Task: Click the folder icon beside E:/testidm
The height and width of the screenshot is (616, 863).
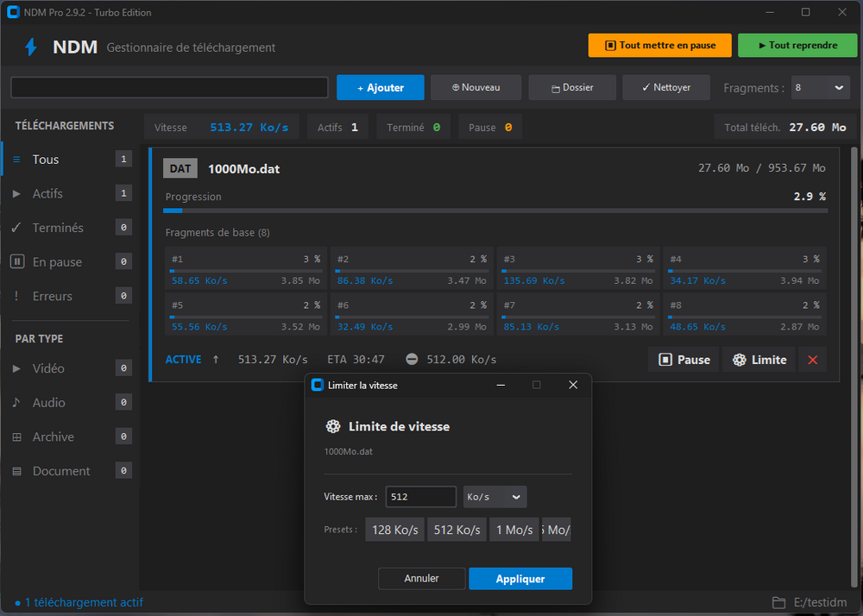Action: click(x=778, y=603)
